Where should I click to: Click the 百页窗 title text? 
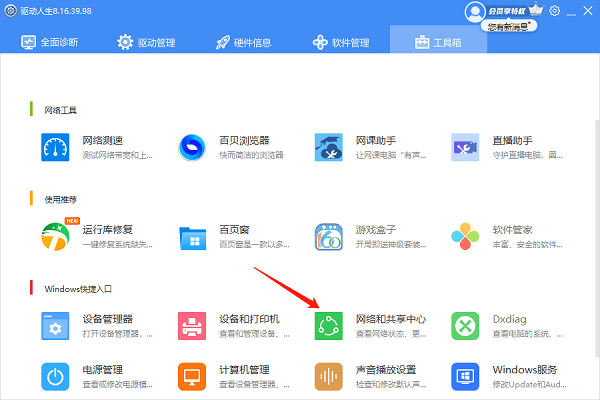point(234,230)
